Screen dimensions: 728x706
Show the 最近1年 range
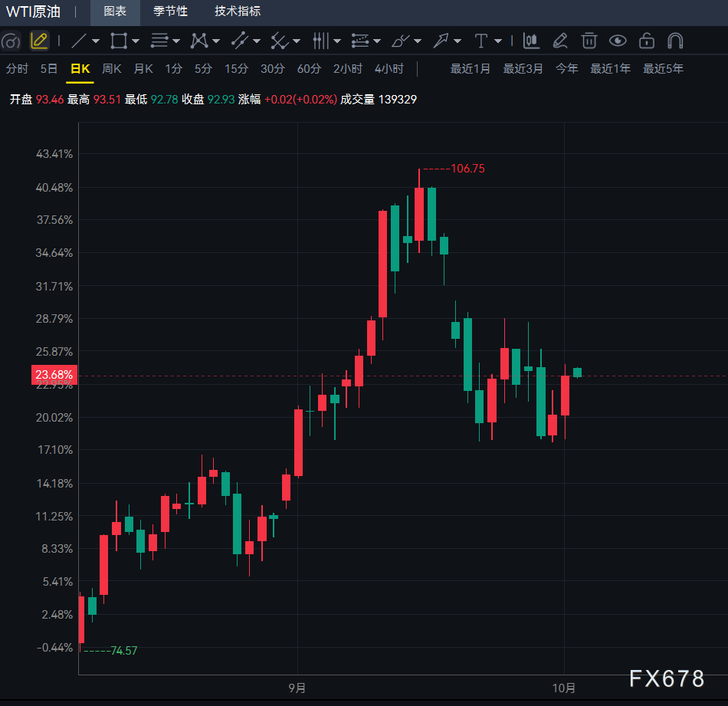610,69
